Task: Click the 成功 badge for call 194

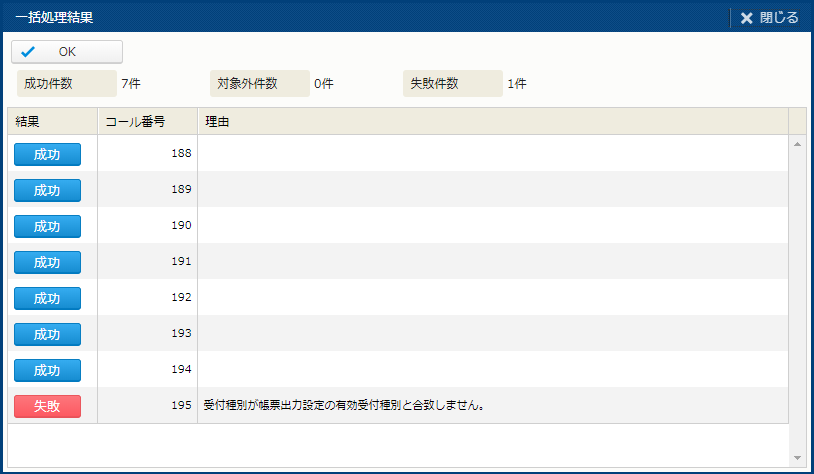Action: tap(47, 370)
